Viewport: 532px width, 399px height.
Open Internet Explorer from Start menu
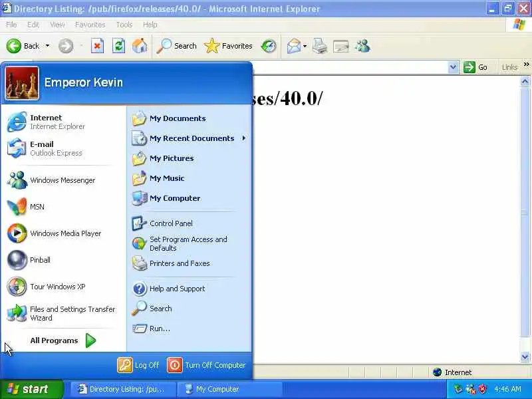point(63,122)
